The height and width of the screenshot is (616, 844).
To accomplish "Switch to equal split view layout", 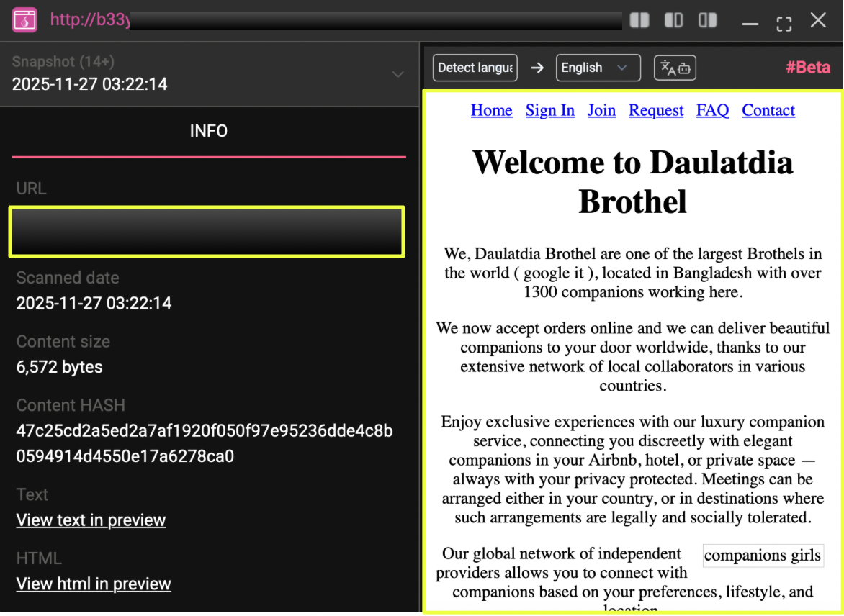I will (639, 20).
